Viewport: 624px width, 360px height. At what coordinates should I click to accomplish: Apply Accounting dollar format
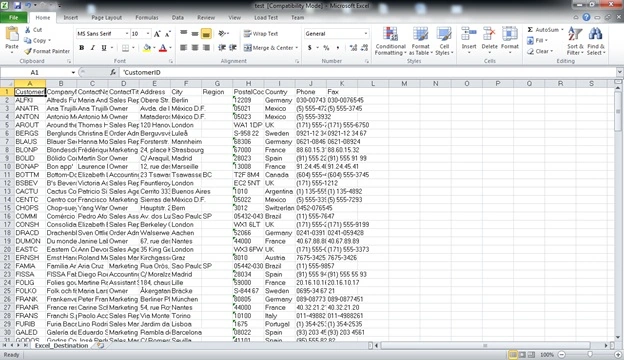310,48
